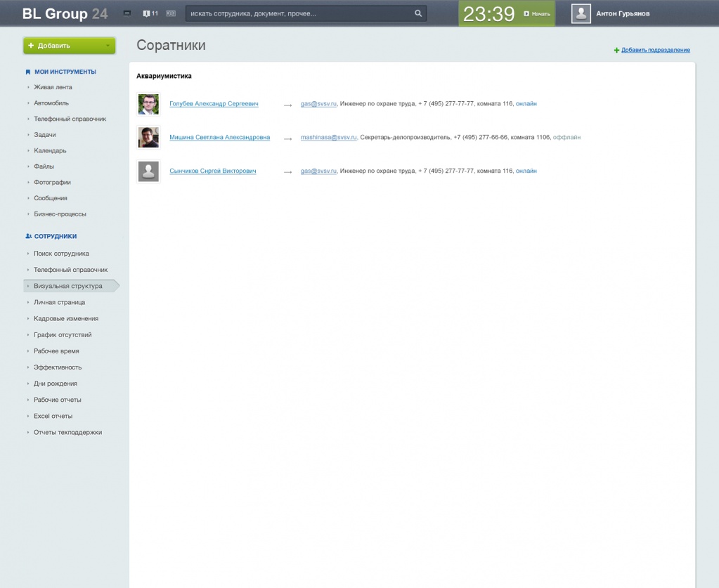Go to Бизнес-процессы menu item

click(60, 214)
